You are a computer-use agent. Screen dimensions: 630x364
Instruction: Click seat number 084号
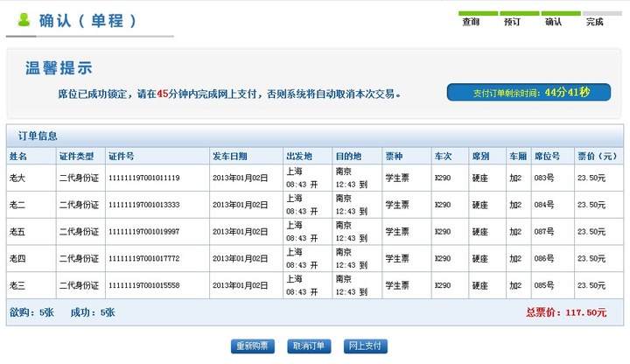click(x=544, y=205)
